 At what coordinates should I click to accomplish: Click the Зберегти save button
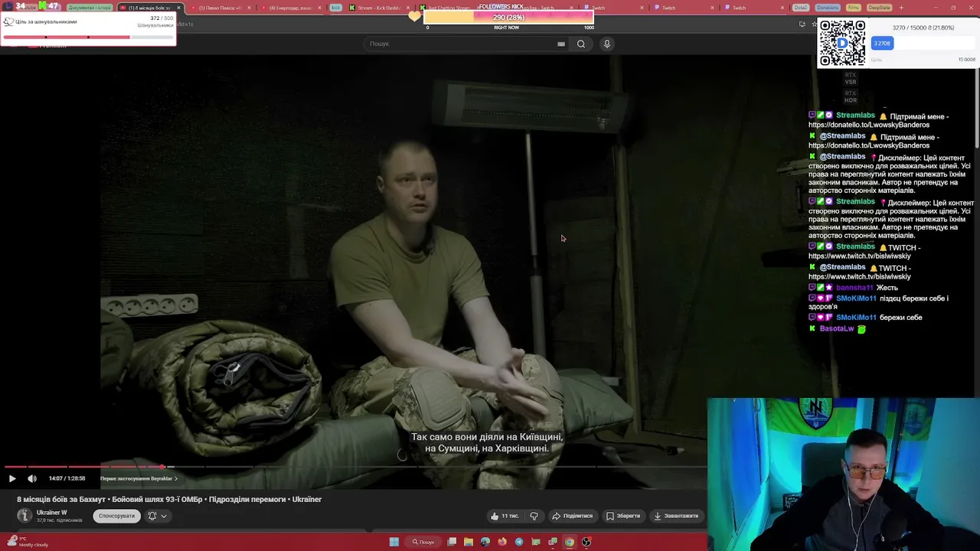(623, 516)
